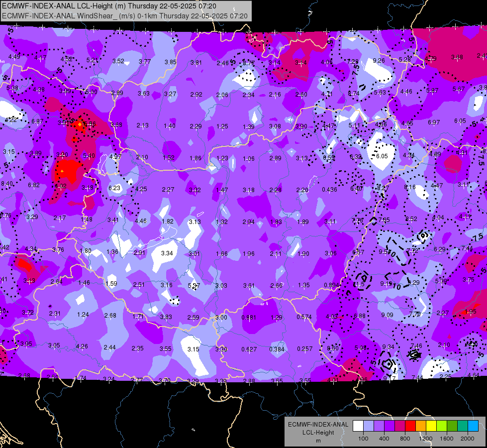Image resolution: width=487 pixels, height=448 pixels.
Task: Click the wind shear value '6.97'
Action: coord(434,122)
